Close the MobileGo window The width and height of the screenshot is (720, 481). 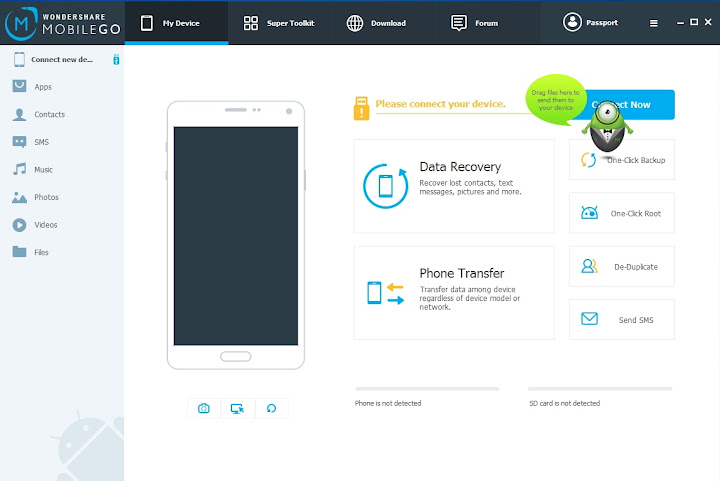pyautogui.click(x=708, y=22)
